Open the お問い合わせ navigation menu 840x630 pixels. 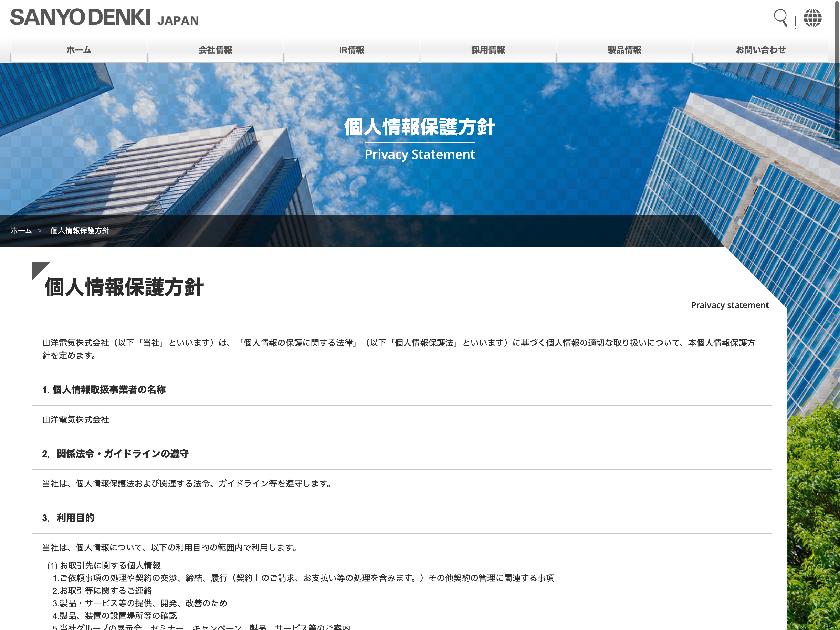[761, 50]
